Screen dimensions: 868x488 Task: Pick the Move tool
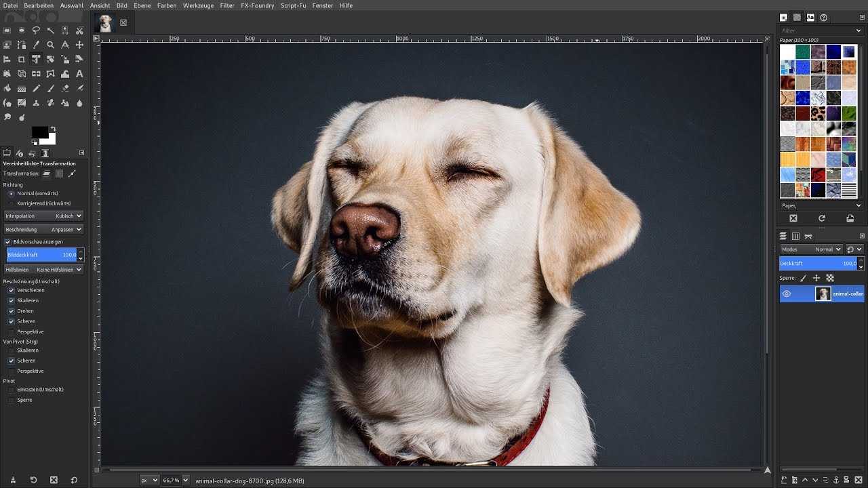click(79, 45)
